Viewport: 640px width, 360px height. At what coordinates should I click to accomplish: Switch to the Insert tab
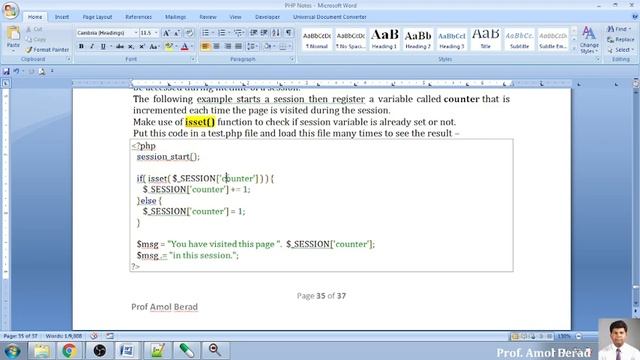[x=62, y=17]
